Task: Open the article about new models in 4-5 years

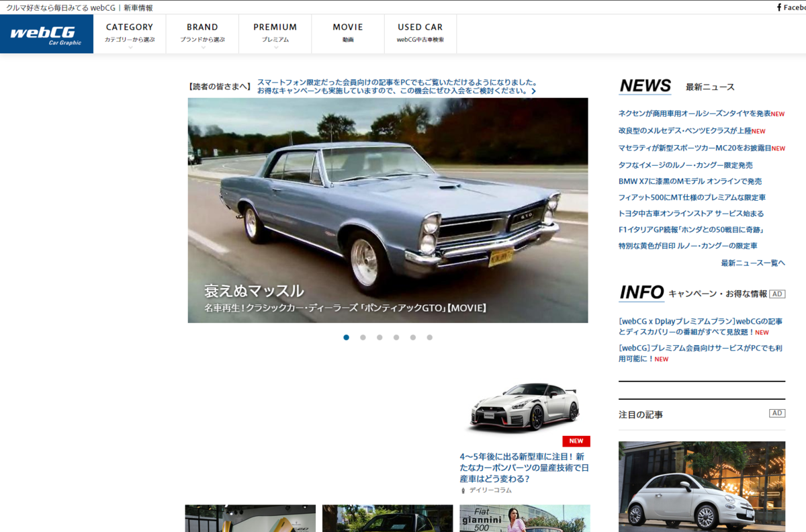Action: click(x=525, y=467)
